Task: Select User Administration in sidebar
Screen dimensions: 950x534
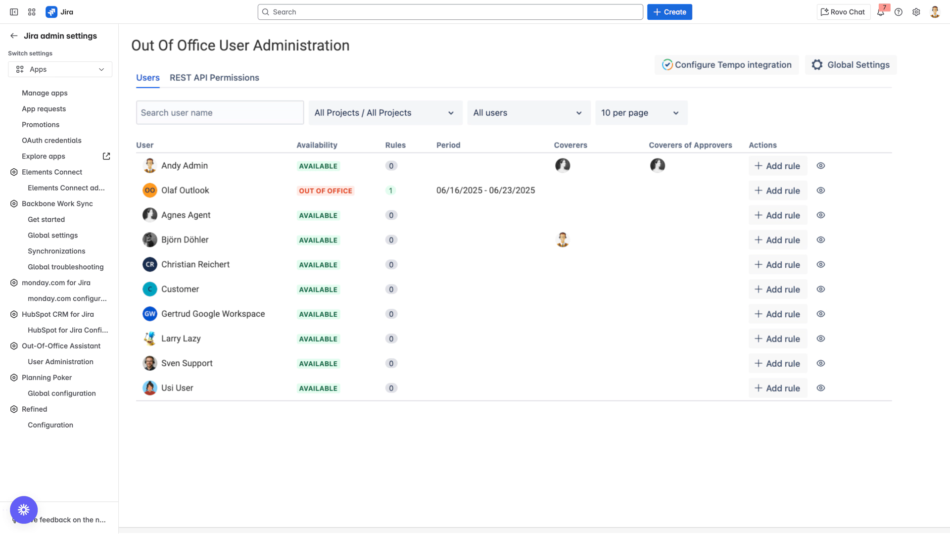Action: click(60, 362)
